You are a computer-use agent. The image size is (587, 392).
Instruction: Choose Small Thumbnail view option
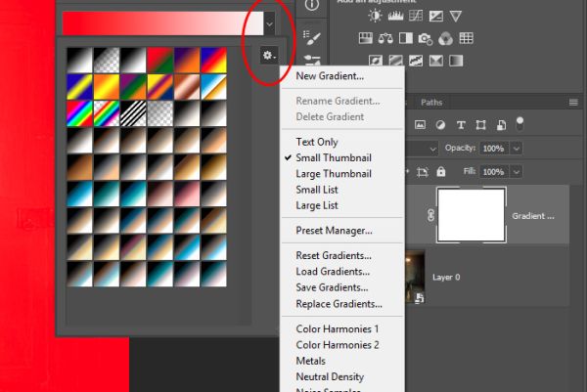pyautogui.click(x=334, y=157)
